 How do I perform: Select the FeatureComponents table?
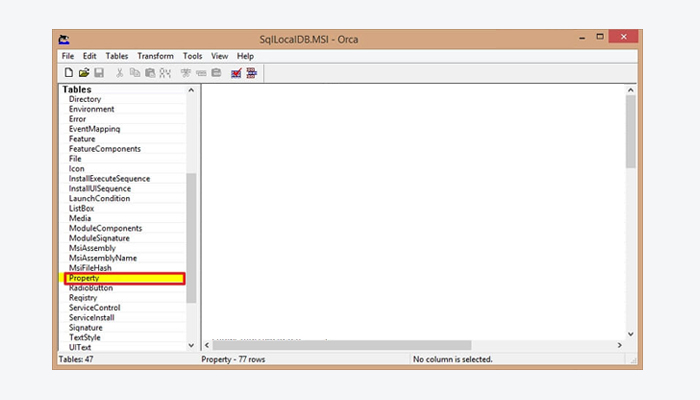104,149
